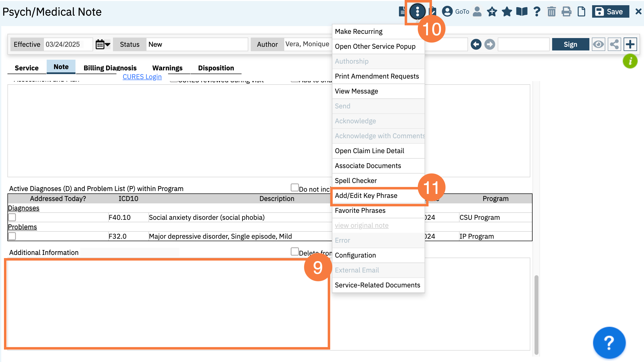Click the green info icon
Screen dimensions: 644x362
click(630, 61)
